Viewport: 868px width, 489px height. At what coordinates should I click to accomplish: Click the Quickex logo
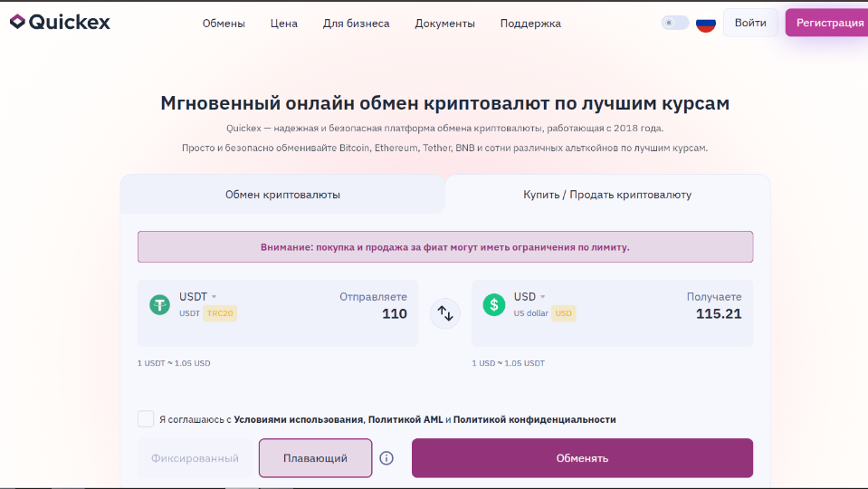(x=60, y=22)
